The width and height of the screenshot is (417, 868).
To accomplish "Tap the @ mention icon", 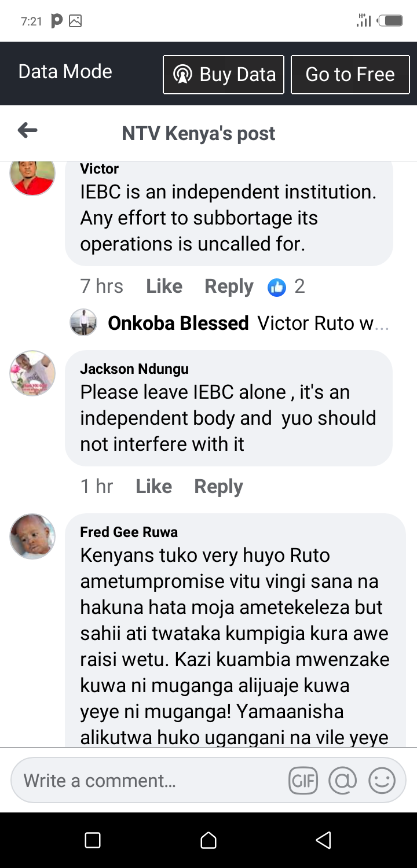I will coord(342,781).
